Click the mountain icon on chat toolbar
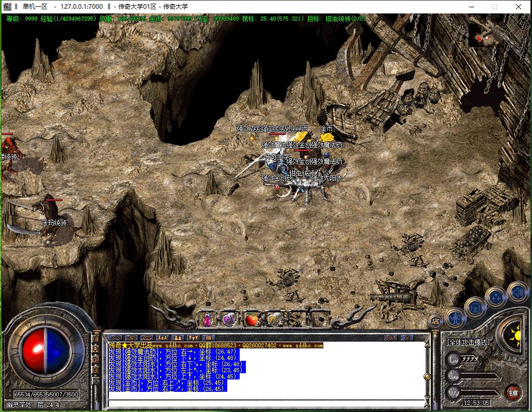 pyautogui.click(x=115, y=338)
